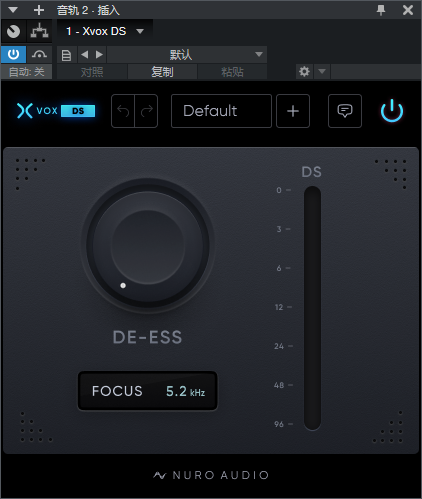Image resolution: width=422 pixels, height=499 pixels.
Task: Toggle the cyan Xvox plugin power button
Action: click(x=392, y=111)
